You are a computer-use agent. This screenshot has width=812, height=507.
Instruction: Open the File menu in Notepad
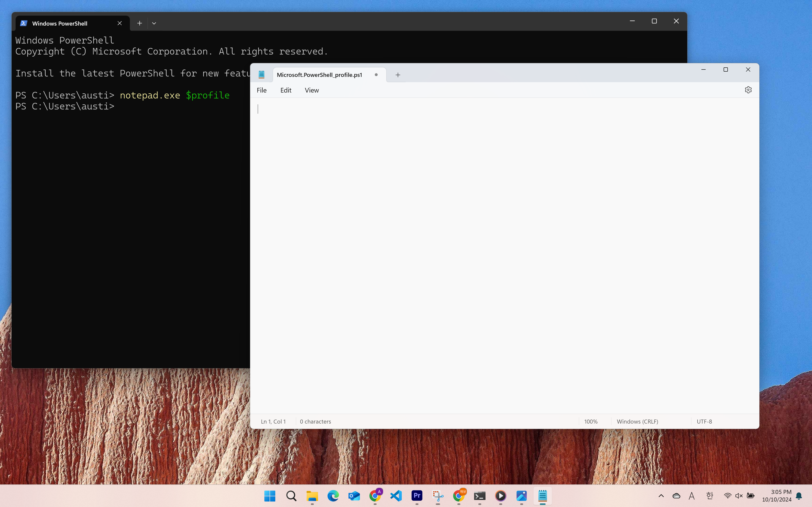tap(261, 90)
